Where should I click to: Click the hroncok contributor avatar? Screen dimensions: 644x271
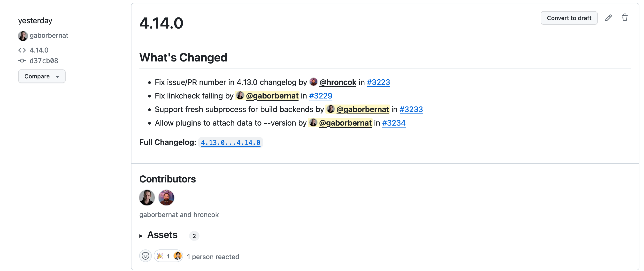[x=166, y=198]
